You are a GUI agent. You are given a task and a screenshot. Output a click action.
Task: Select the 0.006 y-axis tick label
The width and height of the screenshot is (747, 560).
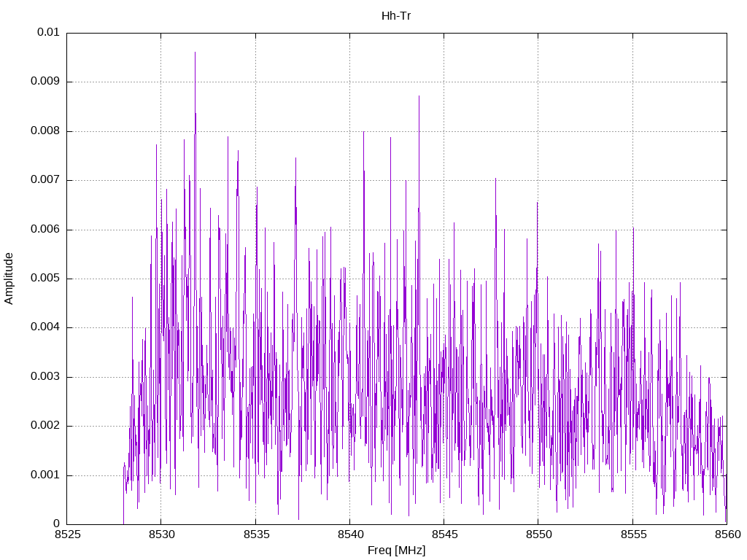tap(45, 229)
